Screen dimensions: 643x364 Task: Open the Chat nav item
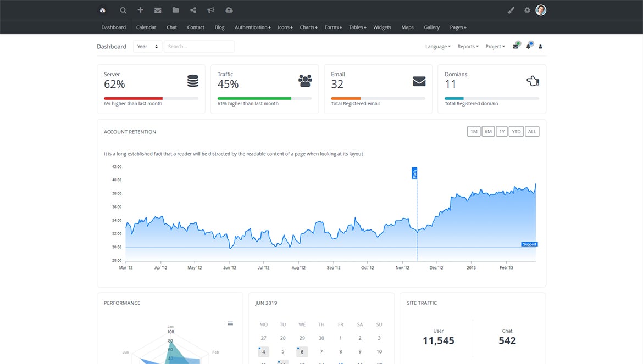coord(172,27)
